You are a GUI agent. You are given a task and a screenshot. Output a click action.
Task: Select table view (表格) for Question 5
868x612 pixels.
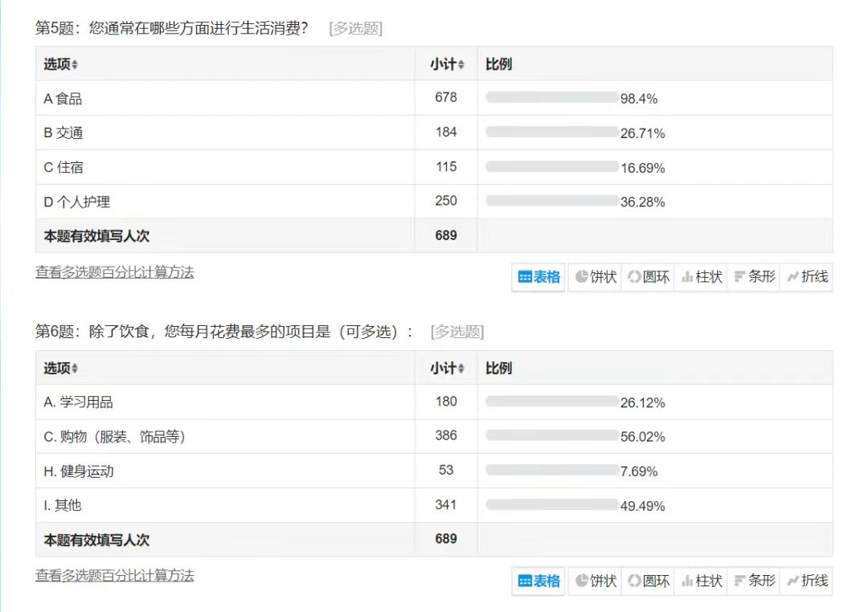[539, 277]
